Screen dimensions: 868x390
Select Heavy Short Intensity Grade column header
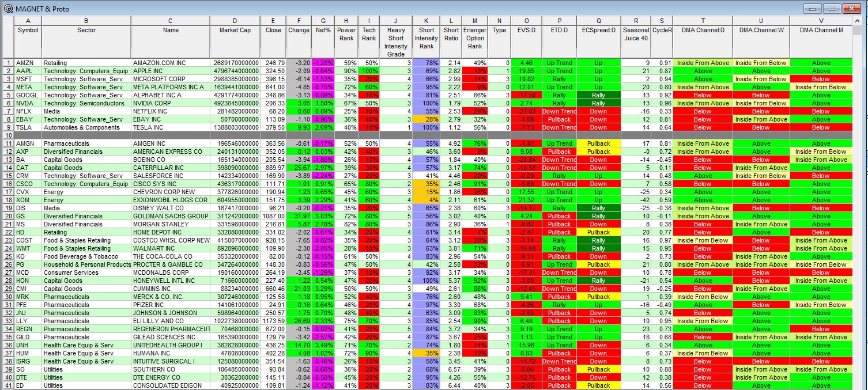[396, 41]
